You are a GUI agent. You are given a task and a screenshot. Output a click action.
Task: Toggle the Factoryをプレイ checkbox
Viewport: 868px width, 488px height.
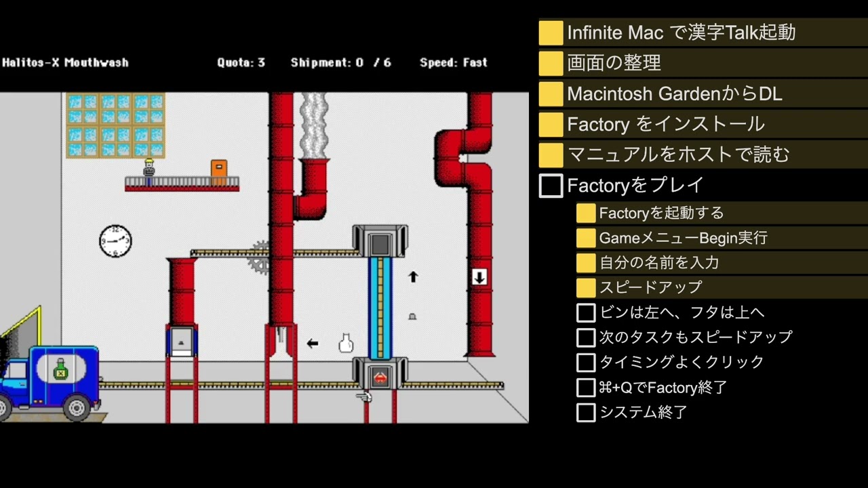[551, 185]
